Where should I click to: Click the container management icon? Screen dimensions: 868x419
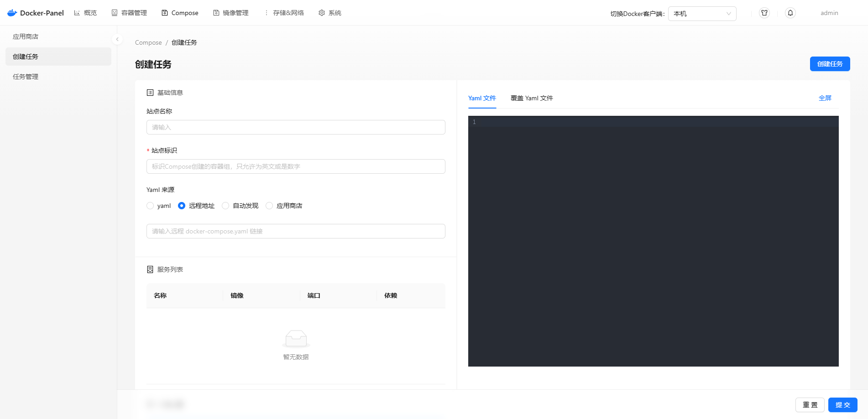pos(115,13)
